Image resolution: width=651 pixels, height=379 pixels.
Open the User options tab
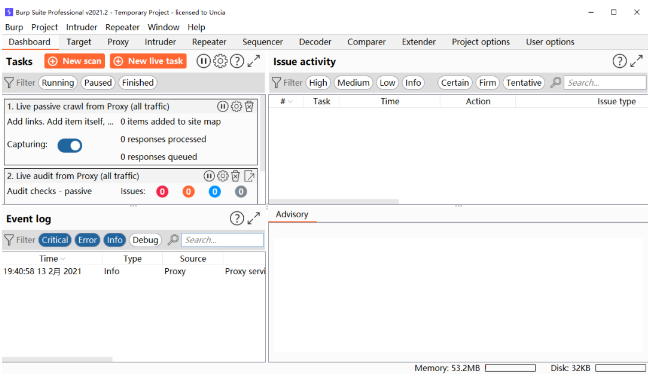pyautogui.click(x=550, y=42)
